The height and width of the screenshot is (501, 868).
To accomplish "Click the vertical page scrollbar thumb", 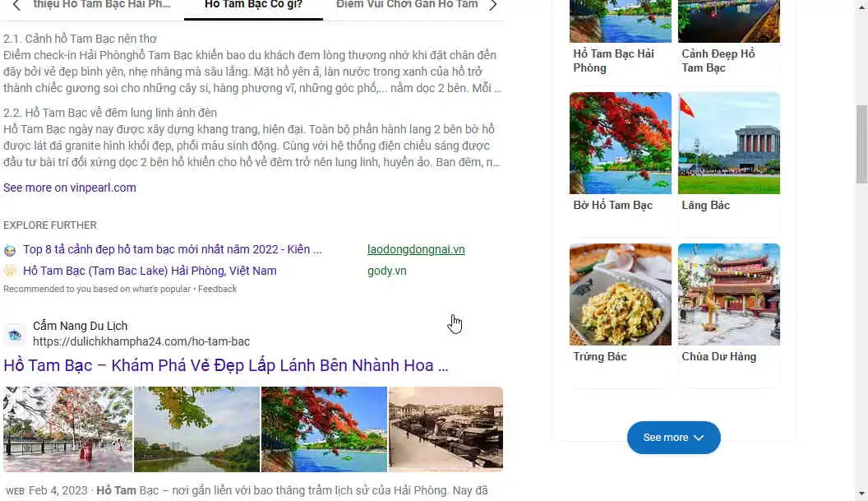I will pyautogui.click(x=861, y=144).
